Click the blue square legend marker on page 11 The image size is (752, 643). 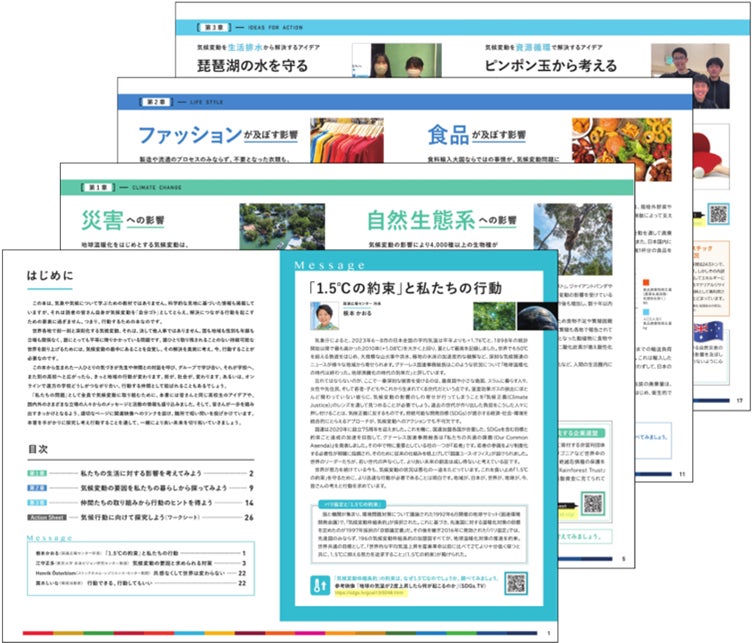tap(646, 312)
